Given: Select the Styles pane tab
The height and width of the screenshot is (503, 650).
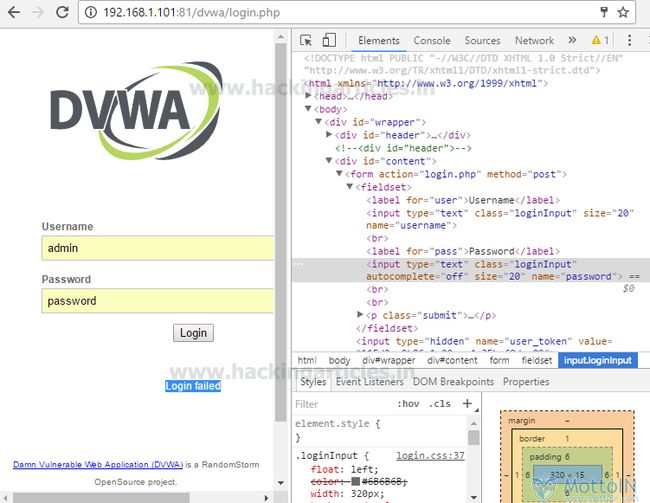Looking at the screenshot, I should [313, 382].
